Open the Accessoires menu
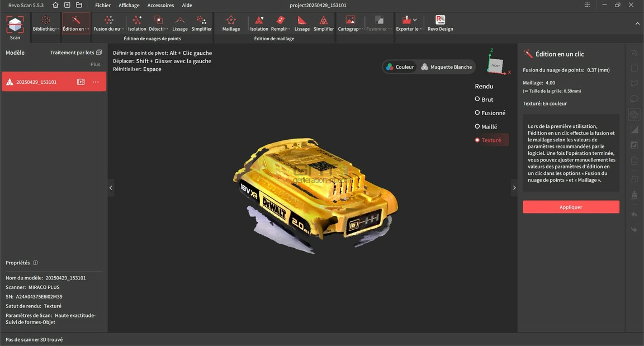644x346 pixels. (160, 6)
